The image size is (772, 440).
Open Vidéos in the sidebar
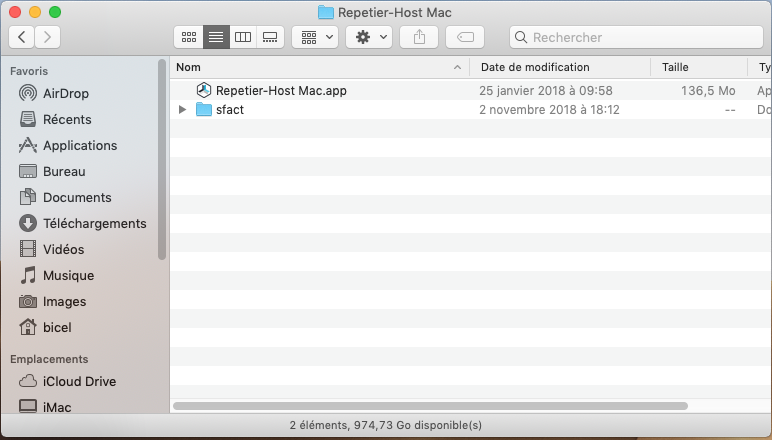(x=64, y=250)
